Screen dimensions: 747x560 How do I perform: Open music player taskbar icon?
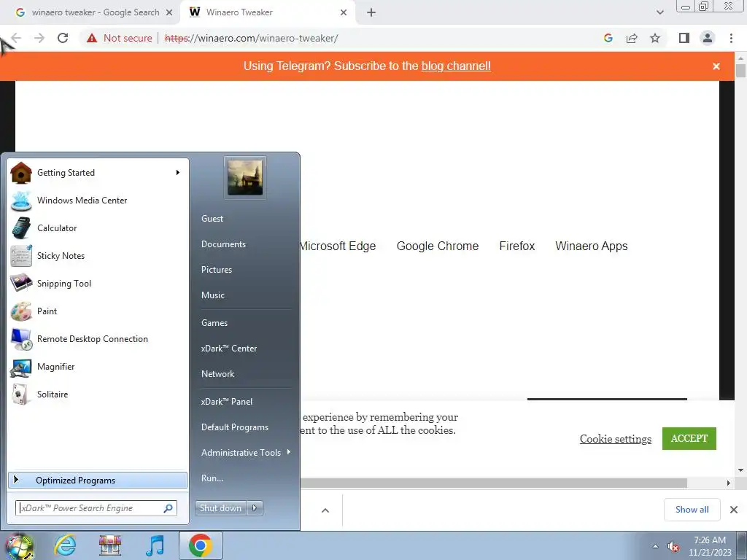155,545
